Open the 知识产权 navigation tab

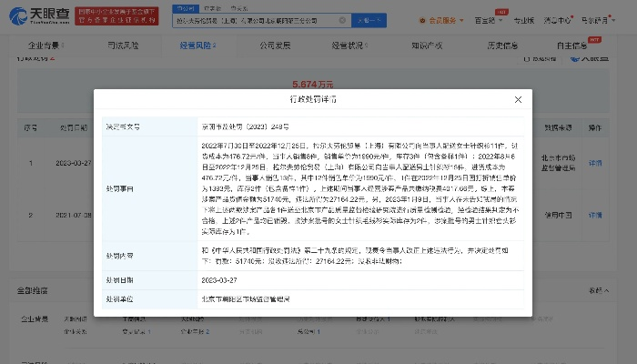[427, 45]
